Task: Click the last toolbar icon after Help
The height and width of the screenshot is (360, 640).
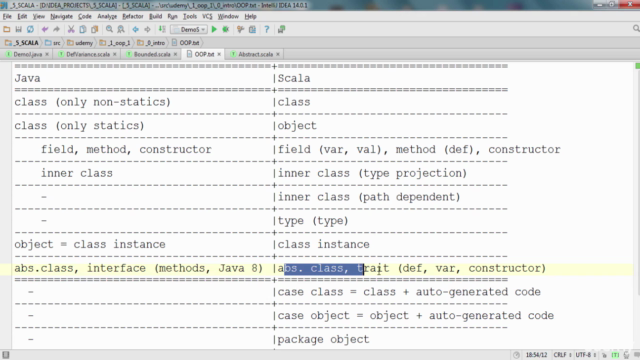Action: [281, 29]
